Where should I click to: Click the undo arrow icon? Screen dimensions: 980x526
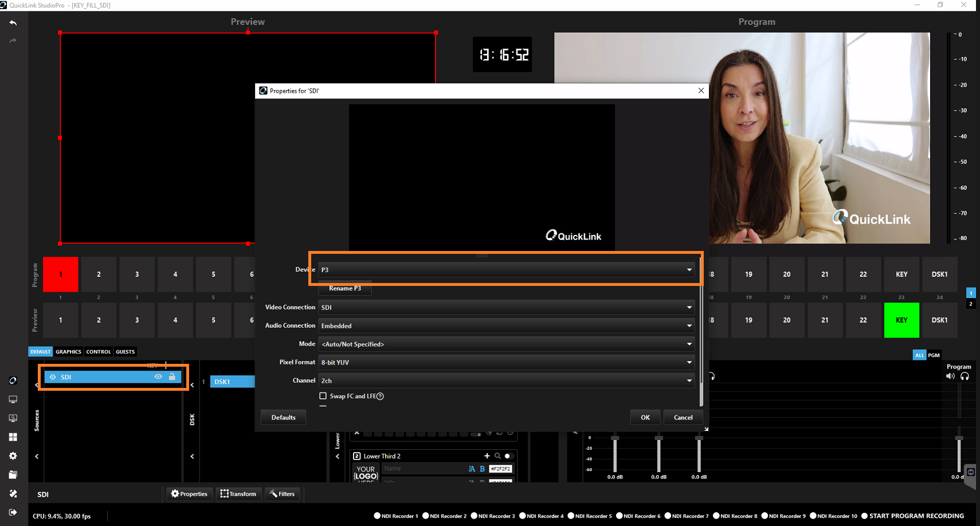tap(13, 23)
